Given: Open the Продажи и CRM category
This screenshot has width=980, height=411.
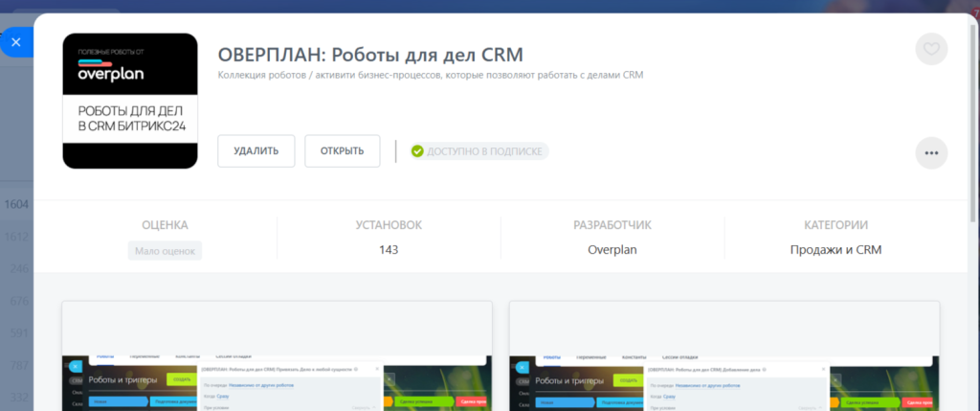Looking at the screenshot, I should [x=835, y=250].
